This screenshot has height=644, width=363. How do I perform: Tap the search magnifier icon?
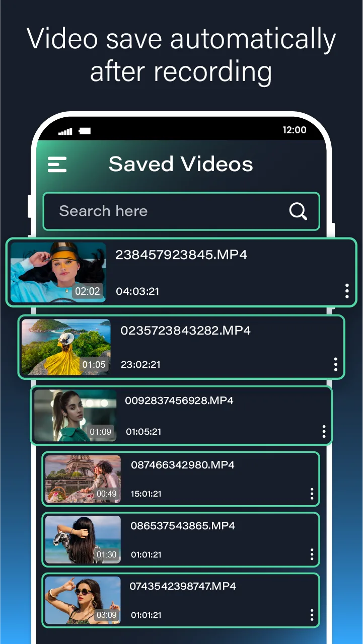[x=298, y=211]
